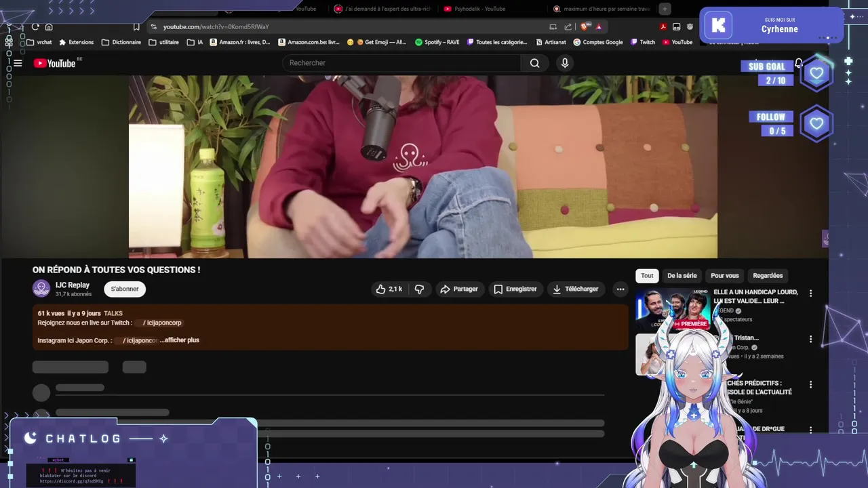Save the video with Enregistrer
The height and width of the screenshot is (488, 868).
(x=515, y=289)
